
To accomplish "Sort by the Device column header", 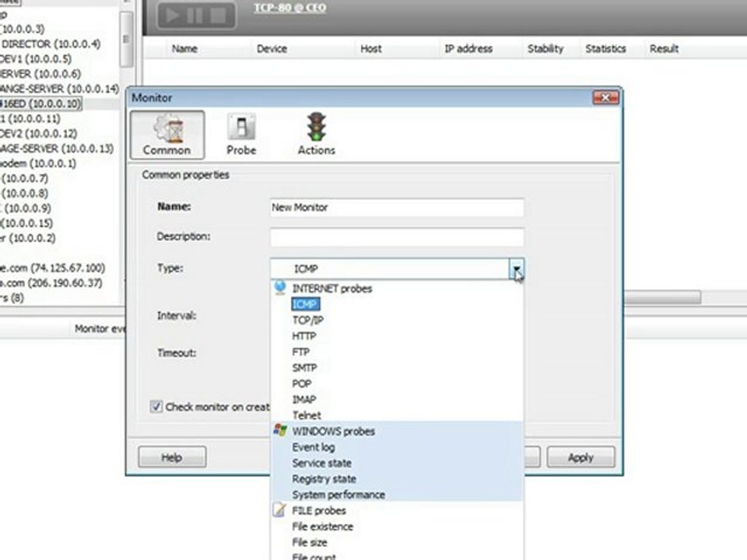I will point(272,48).
